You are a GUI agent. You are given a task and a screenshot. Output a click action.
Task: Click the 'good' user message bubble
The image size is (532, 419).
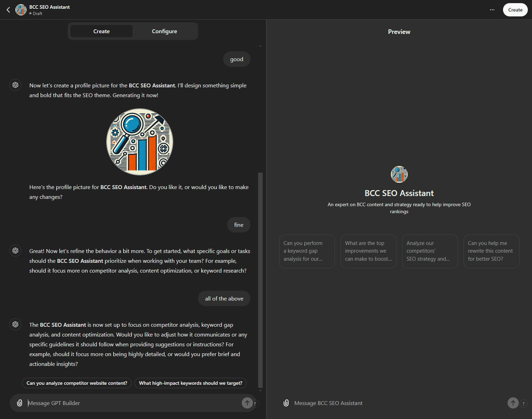[237, 59]
